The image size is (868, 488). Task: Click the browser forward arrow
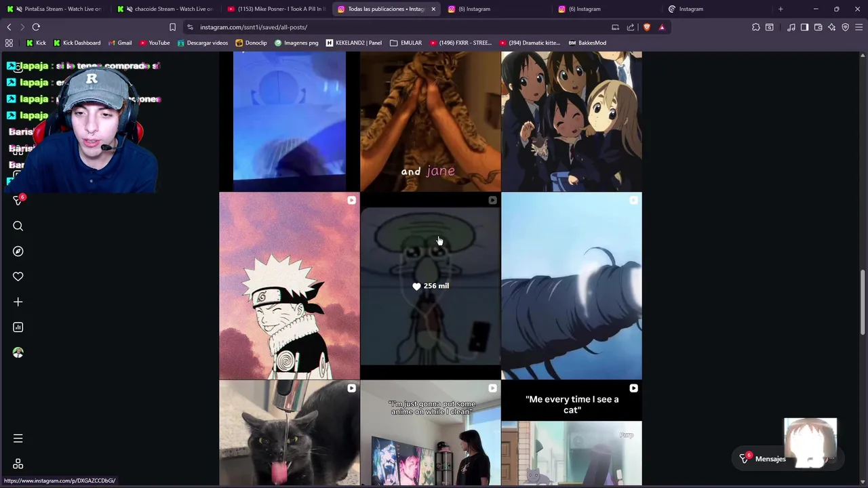tap(22, 27)
